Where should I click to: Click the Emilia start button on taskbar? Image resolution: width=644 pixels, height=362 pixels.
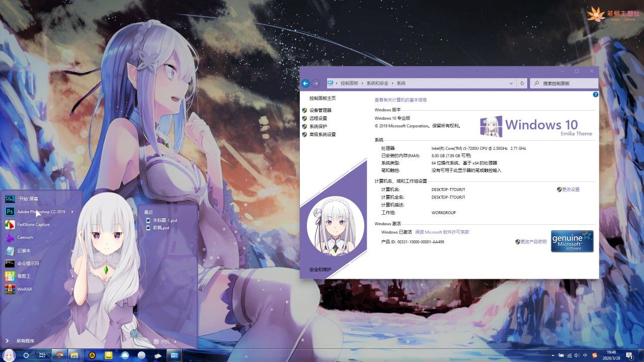pyautogui.click(x=10, y=354)
